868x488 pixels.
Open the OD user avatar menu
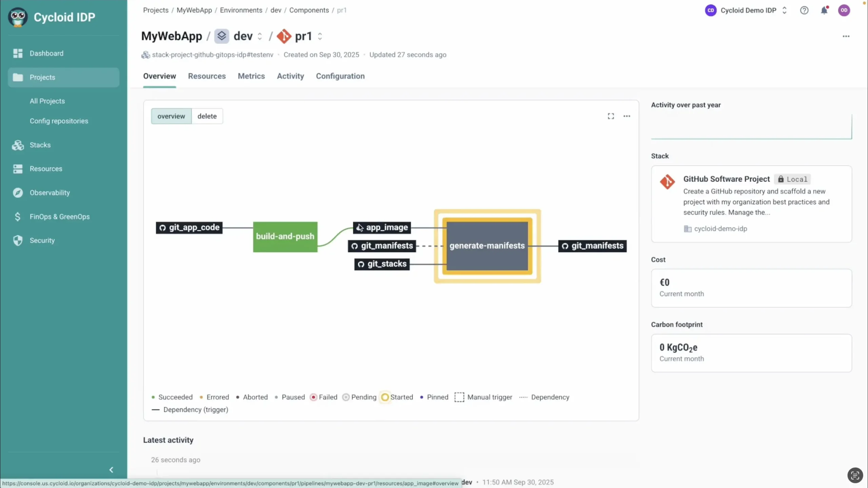point(844,10)
